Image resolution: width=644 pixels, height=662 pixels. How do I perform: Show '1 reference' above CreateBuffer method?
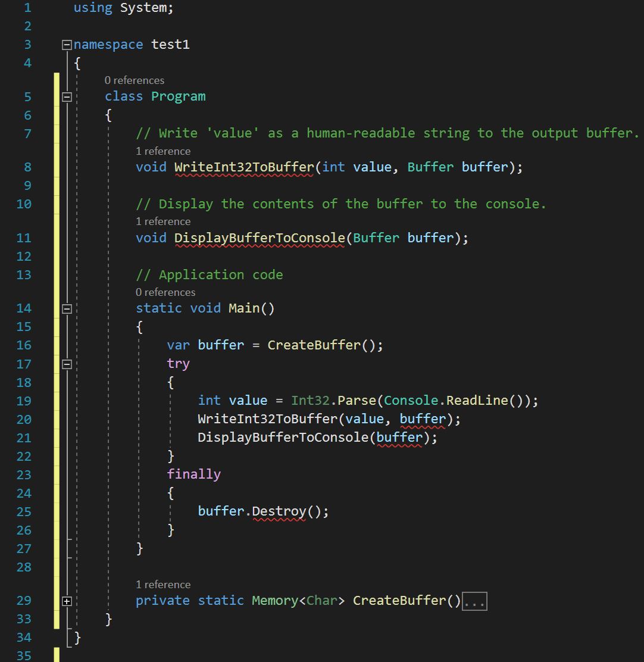click(x=163, y=585)
